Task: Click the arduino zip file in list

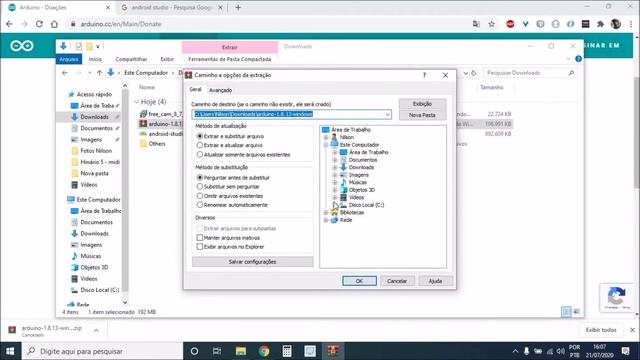Action: click(x=161, y=124)
